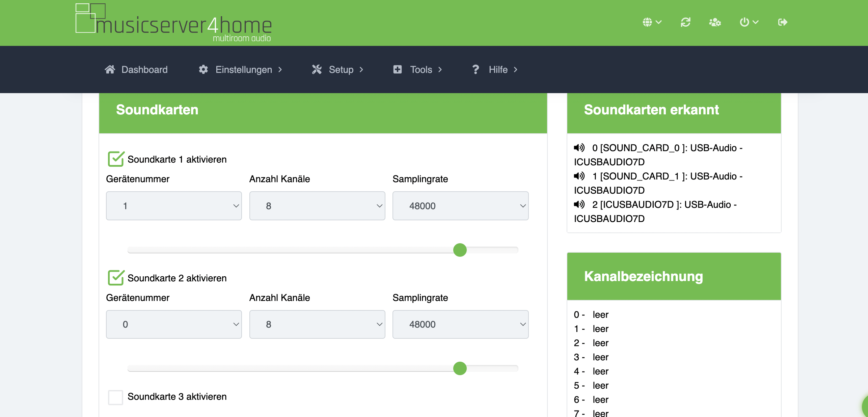Open the Hilfe menu
Viewport: 868px width, 417px height.
(x=498, y=69)
